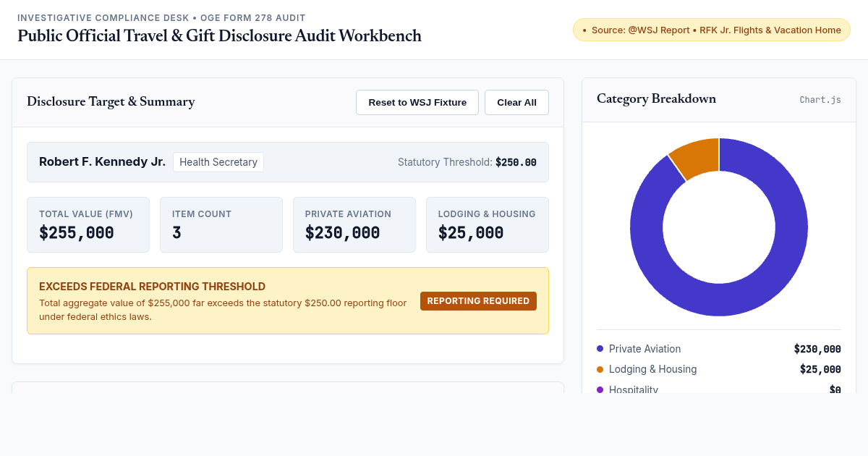
Task: Click the Lodging & Housing legend dot
Action: coord(600,369)
